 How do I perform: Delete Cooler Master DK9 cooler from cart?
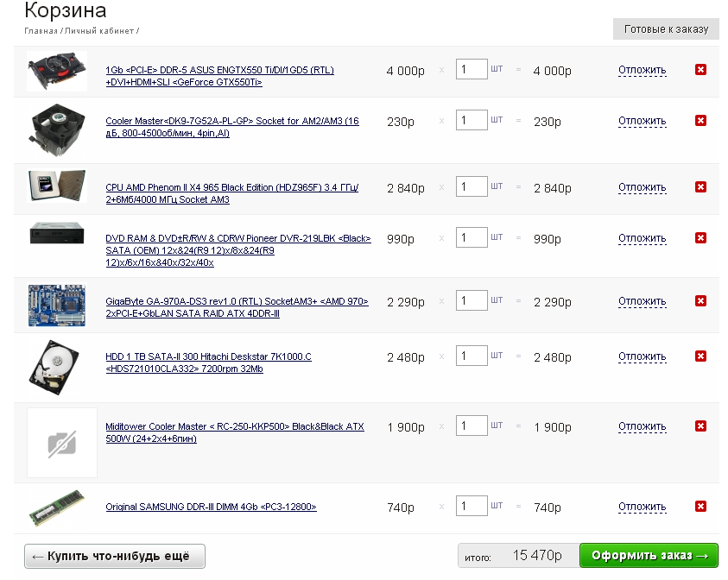(x=700, y=121)
